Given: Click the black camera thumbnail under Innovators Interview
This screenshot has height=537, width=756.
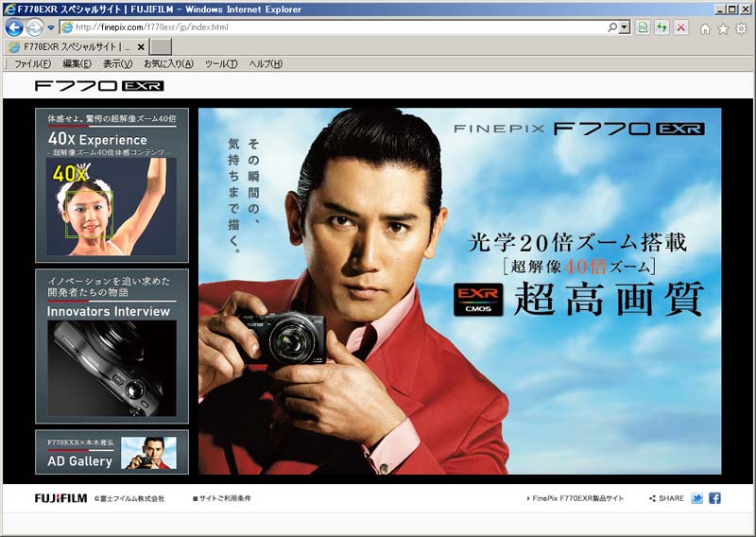Looking at the screenshot, I should (112, 368).
